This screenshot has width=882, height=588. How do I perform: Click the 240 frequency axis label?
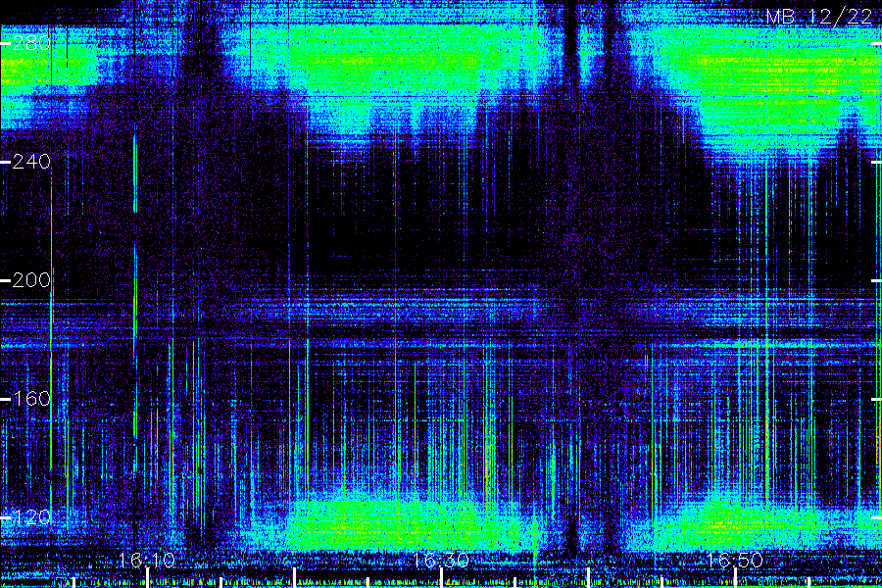pos(31,162)
